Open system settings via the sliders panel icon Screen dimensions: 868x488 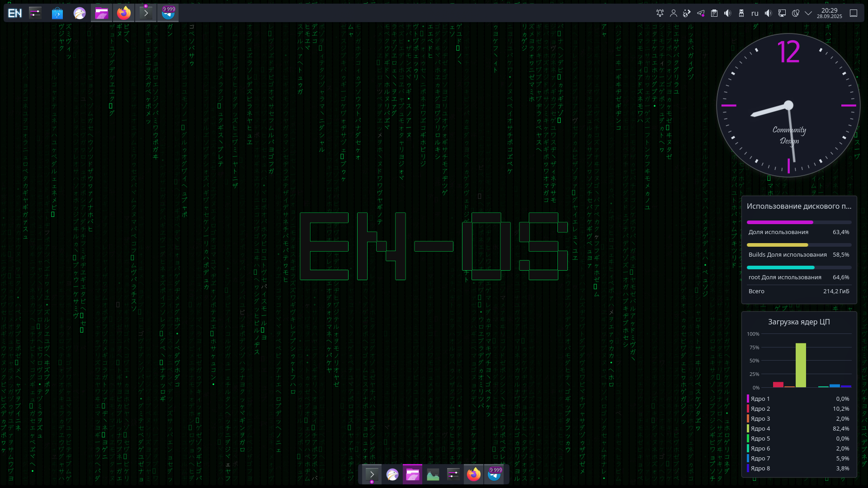point(35,13)
